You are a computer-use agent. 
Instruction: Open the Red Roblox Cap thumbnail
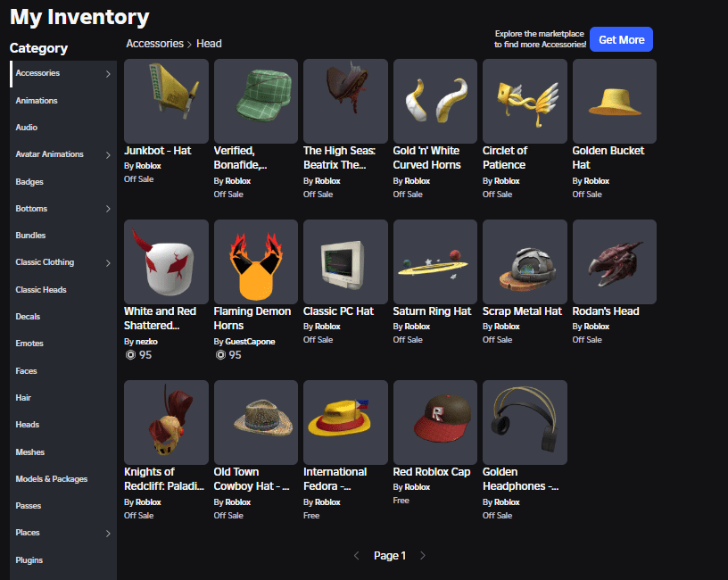(x=435, y=422)
